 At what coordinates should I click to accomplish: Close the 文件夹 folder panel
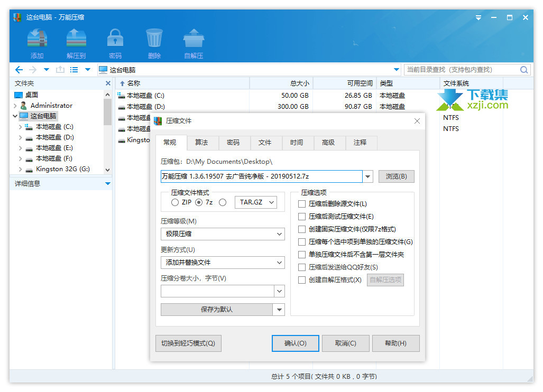(x=108, y=83)
